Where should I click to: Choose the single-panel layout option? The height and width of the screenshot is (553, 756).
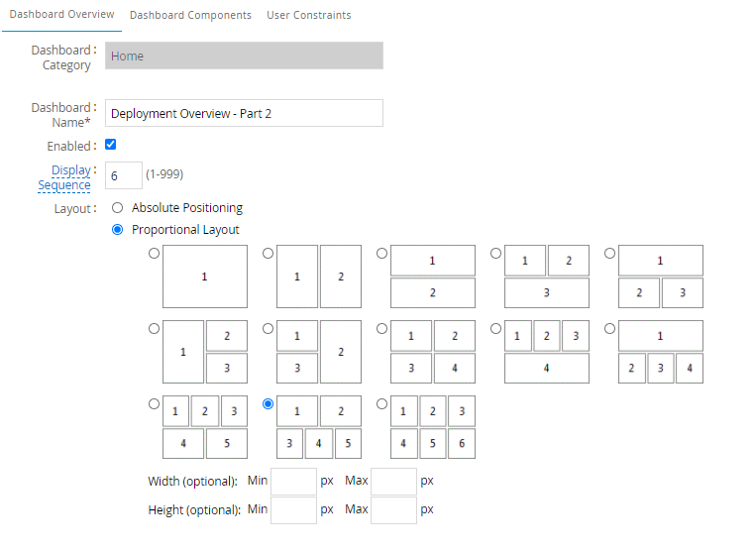pos(154,254)
